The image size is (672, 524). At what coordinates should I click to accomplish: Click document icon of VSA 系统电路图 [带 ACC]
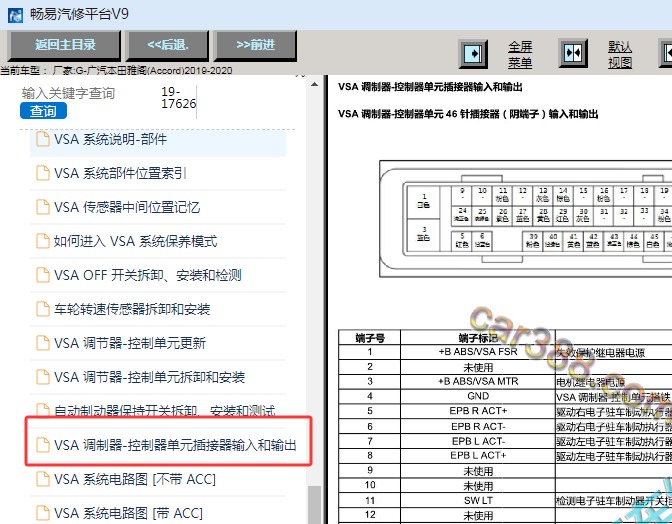coord(42,513)
